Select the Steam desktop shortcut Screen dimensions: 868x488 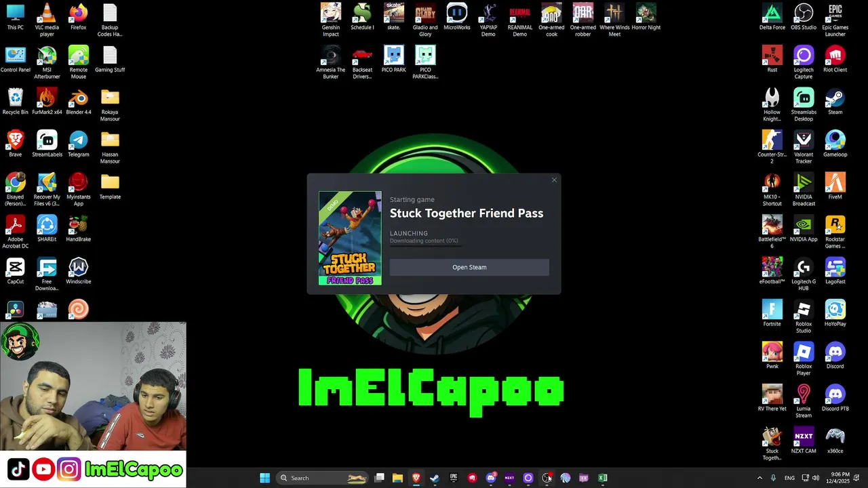835,102
